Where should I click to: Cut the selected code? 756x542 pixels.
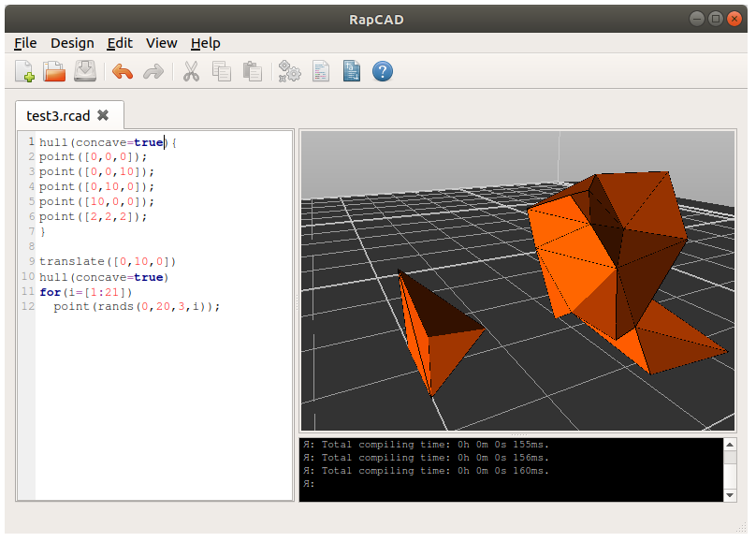191,70
